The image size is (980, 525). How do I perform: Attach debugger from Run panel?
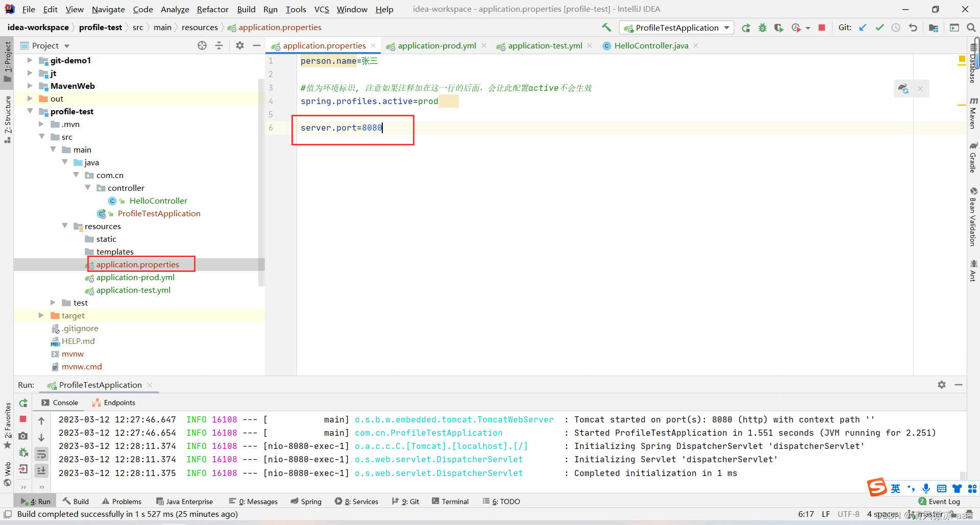[x=23, y=452]
